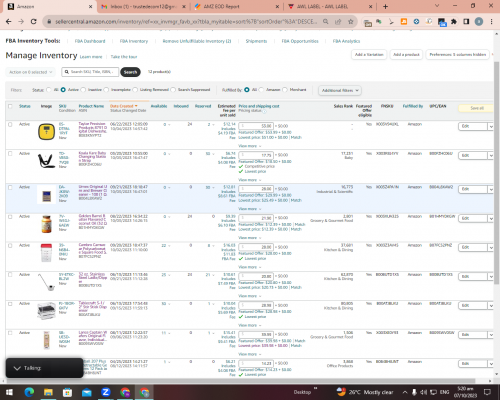Select the Status All radio button
500x400 pixels.
[x=49, y=90]
